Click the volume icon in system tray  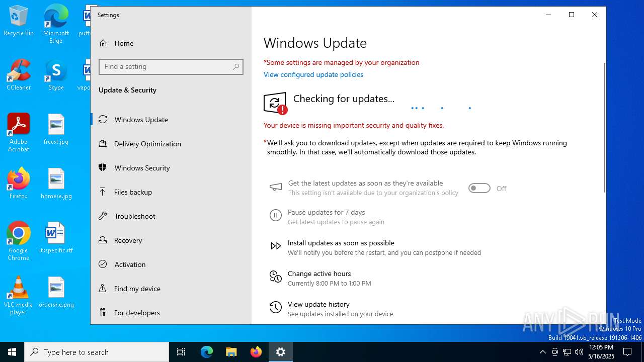tap(579, 352)
